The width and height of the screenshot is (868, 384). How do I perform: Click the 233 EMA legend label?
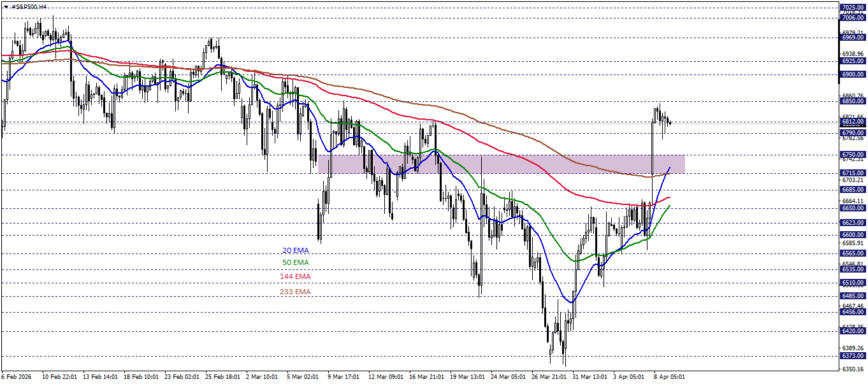coord(295,292)
